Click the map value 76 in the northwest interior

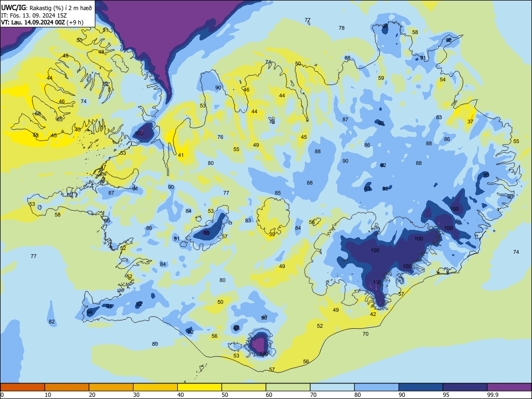pyautogui.click(x=220, y=137)
